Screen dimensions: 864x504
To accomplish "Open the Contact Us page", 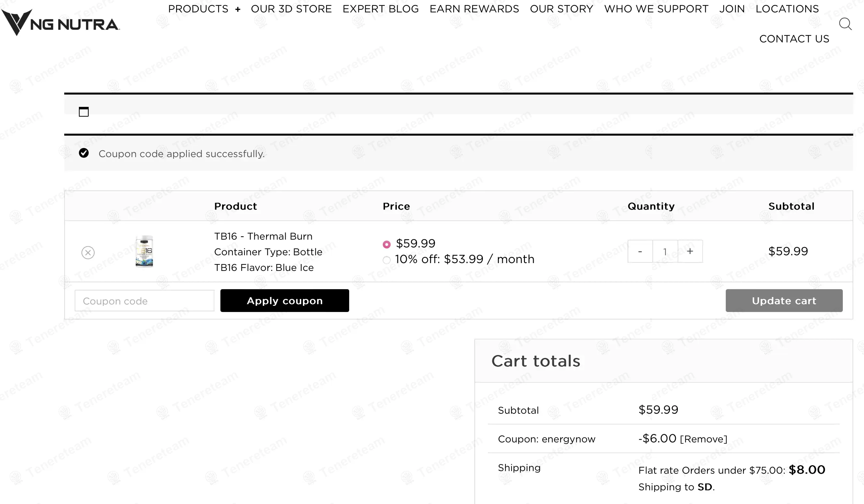I will click(794, 39).
